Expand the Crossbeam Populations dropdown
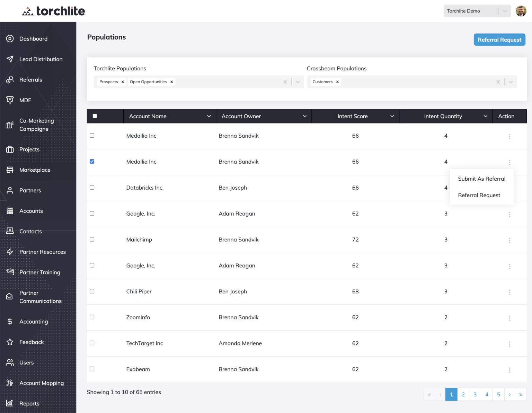 tap(511, 81)
